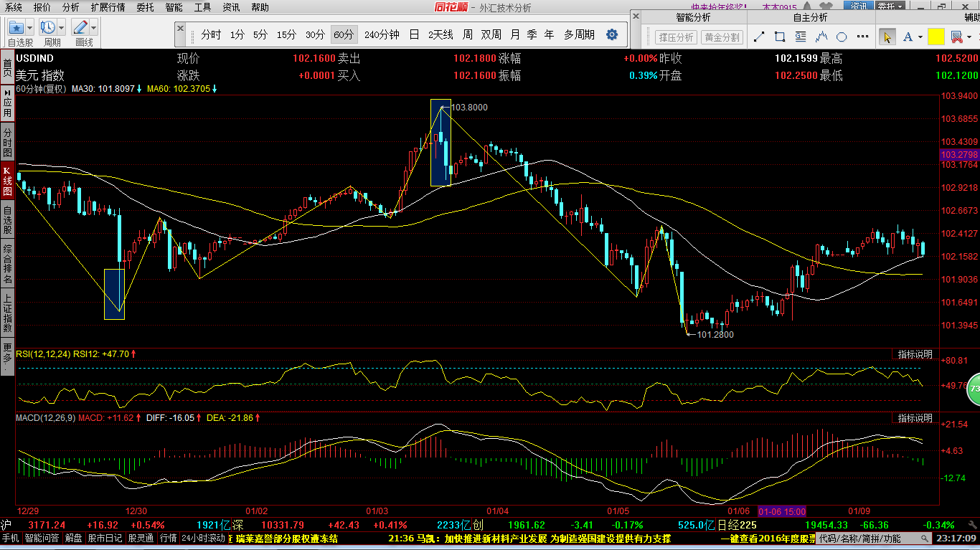The height and width of the screenshot is (550, 980).
Task: Select the text A tool
Action: coord(908,37)
